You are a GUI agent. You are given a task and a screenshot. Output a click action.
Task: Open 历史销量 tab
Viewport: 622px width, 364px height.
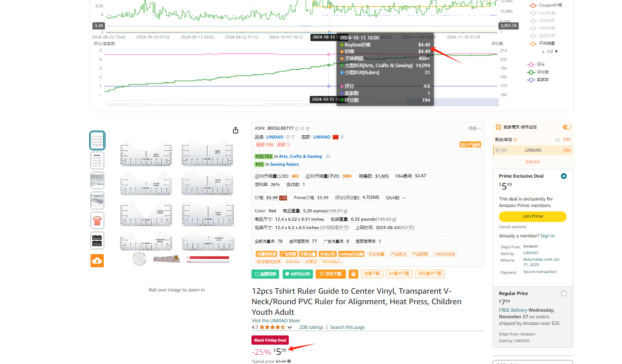377,254
